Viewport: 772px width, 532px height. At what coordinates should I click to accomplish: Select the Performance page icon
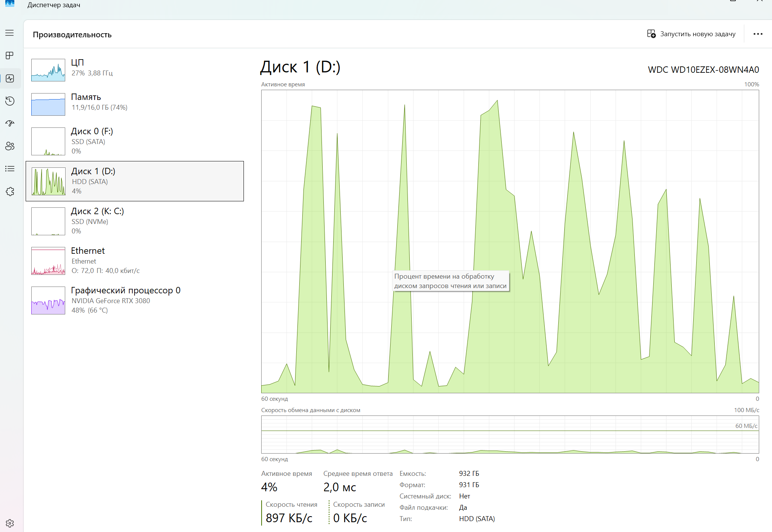pos(10,78)
